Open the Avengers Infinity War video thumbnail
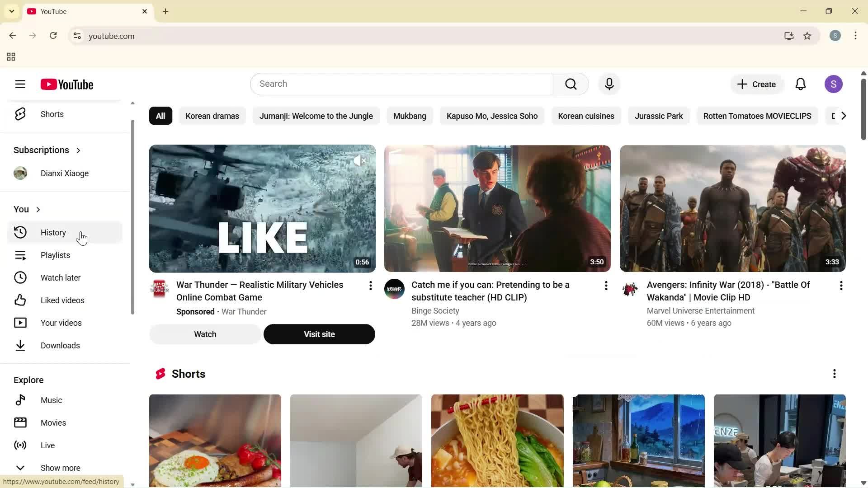Image resolution: width=868 pixels, height=488 pixels. (x=732, y=208)
